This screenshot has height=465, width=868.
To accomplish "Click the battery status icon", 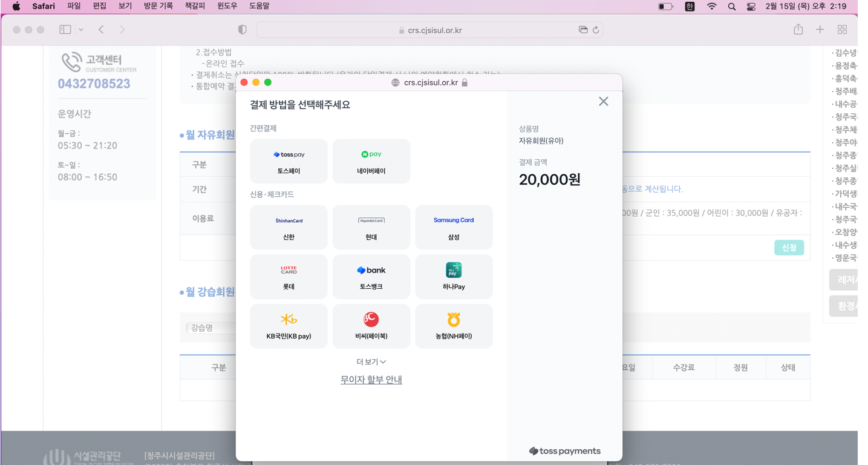I will pyautogui.click(x=665, y=6).
